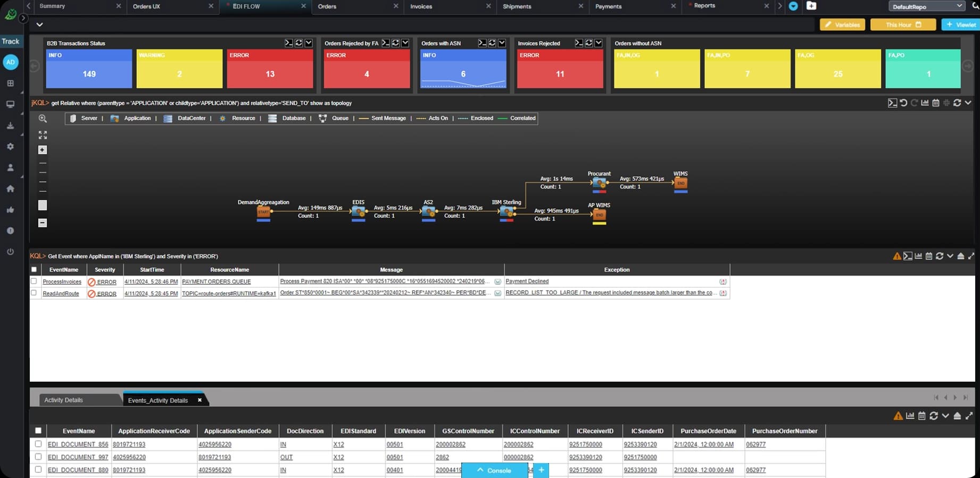This screenshot has width=980, height=478.
Task: Click the thumbs-up icon in sidebar
Action: 10,210
